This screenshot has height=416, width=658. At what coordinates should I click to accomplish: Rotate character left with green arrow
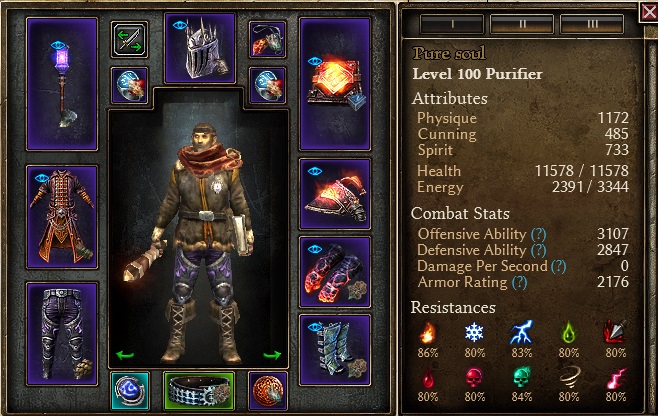(x=125, y=356)
